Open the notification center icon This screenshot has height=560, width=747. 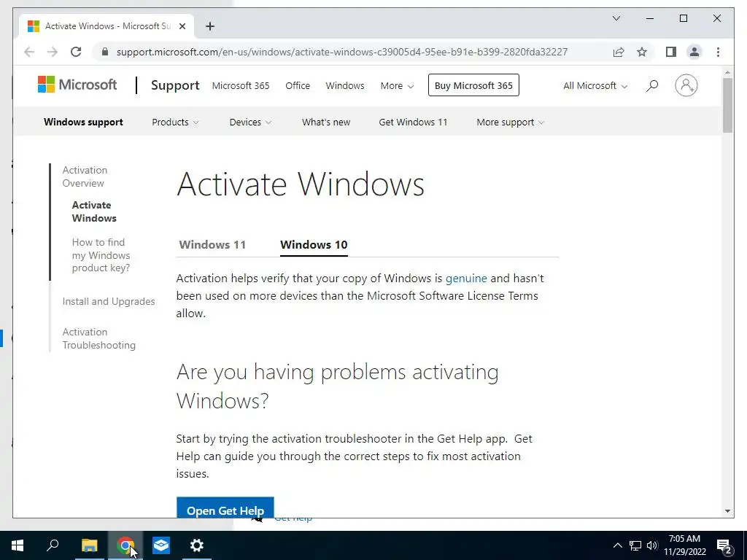pos(724,547)
